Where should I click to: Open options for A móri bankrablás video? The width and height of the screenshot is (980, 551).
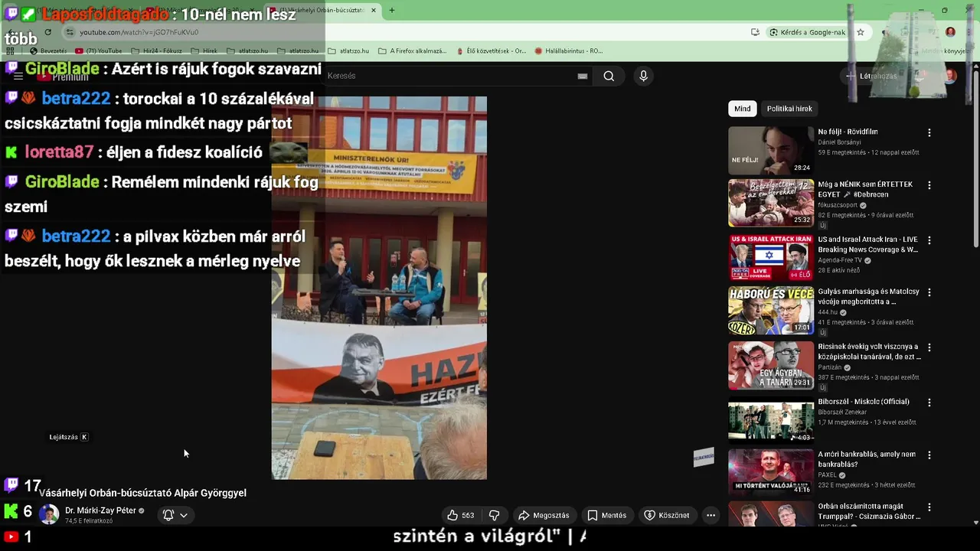click(x=929, y=455)
